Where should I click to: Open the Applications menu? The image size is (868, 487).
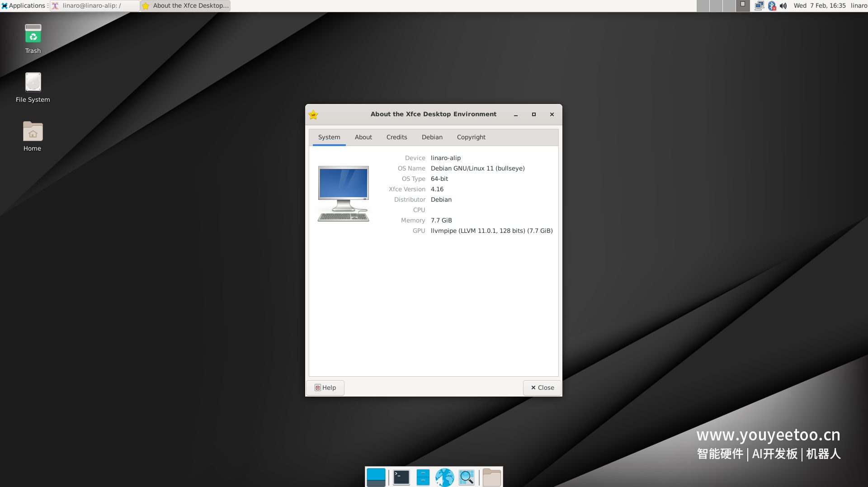pos(24,6)
